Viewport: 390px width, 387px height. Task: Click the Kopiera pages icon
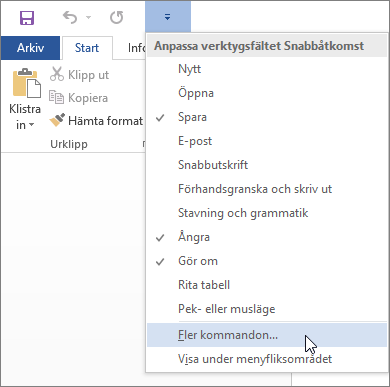56,97
